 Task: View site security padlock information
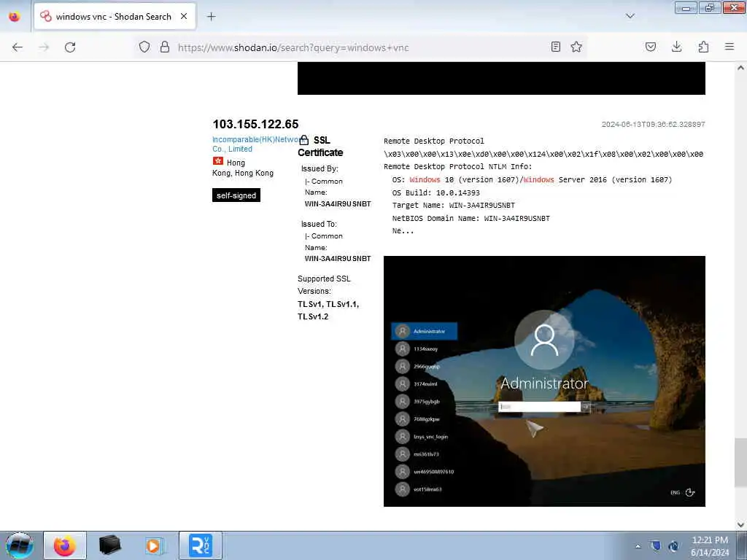165,47
